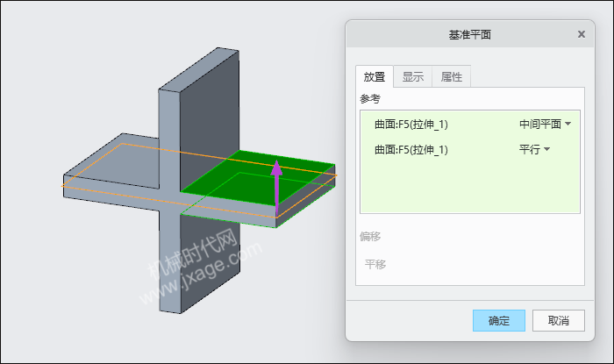Click the purple direction arrow on the model

(276, 187)
